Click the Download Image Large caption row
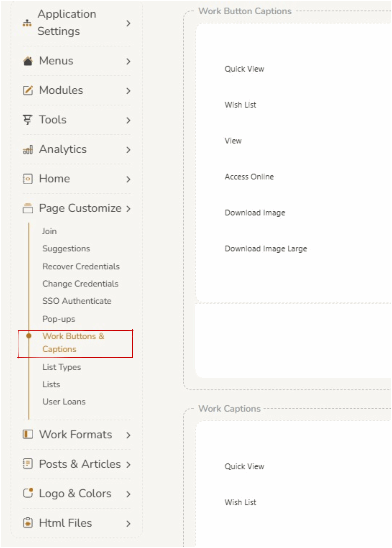 point(266,248)
